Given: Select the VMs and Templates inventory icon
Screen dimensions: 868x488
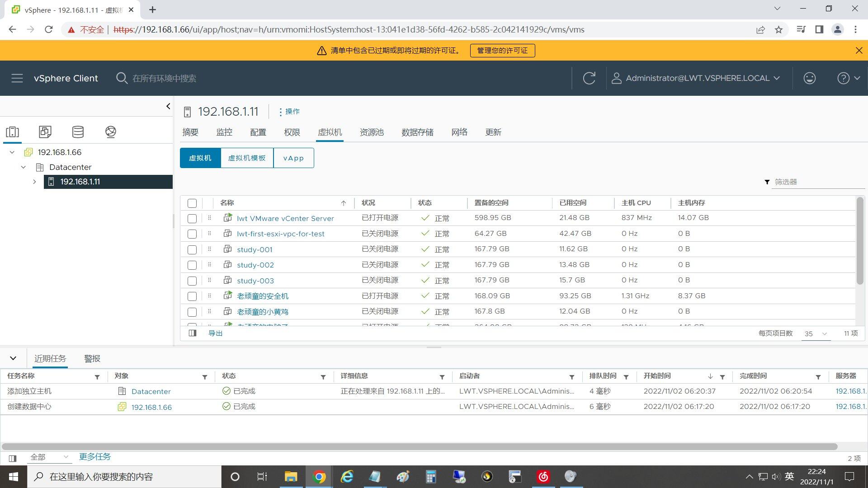Looking at the screenshot, I should [45, 132].
